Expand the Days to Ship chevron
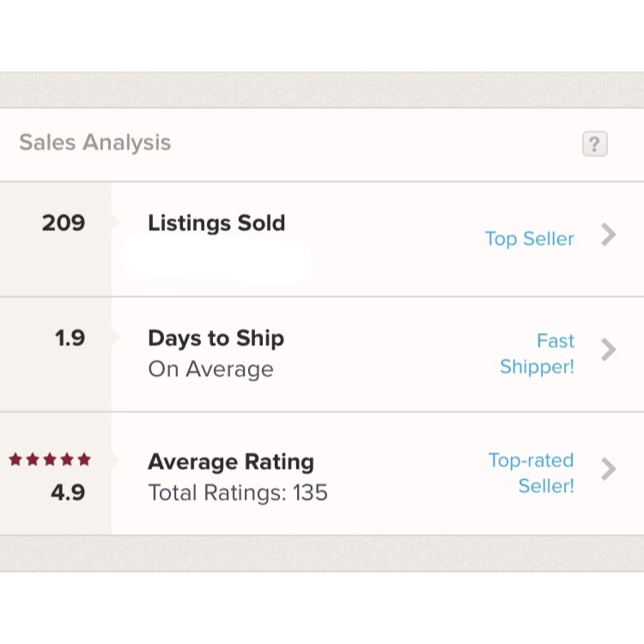The image size is (644, 644). click(x=608, y=350)
